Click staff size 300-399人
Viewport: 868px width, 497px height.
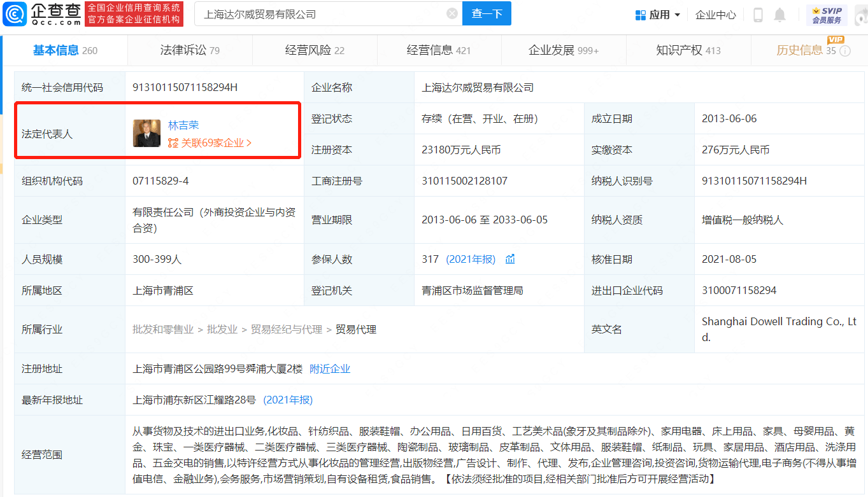pyautogui.click(x=157, y=259)
